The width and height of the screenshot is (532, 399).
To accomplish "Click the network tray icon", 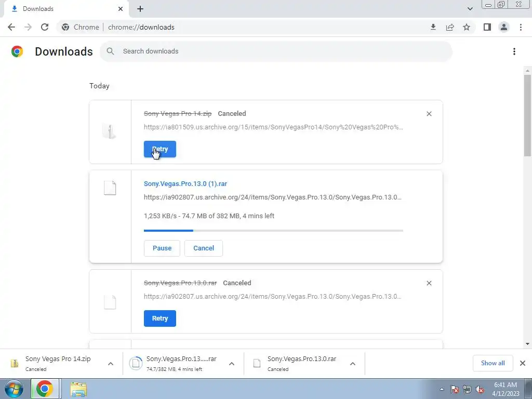I will [467, 389].
